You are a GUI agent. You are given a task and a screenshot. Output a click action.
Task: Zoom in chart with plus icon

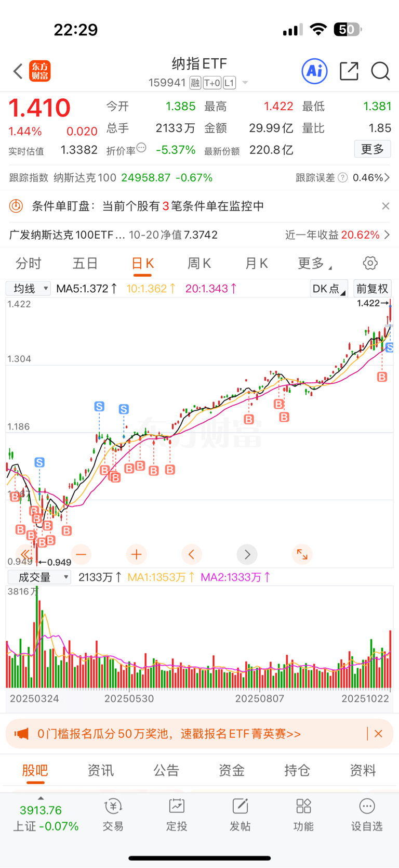tap(136, 554)
